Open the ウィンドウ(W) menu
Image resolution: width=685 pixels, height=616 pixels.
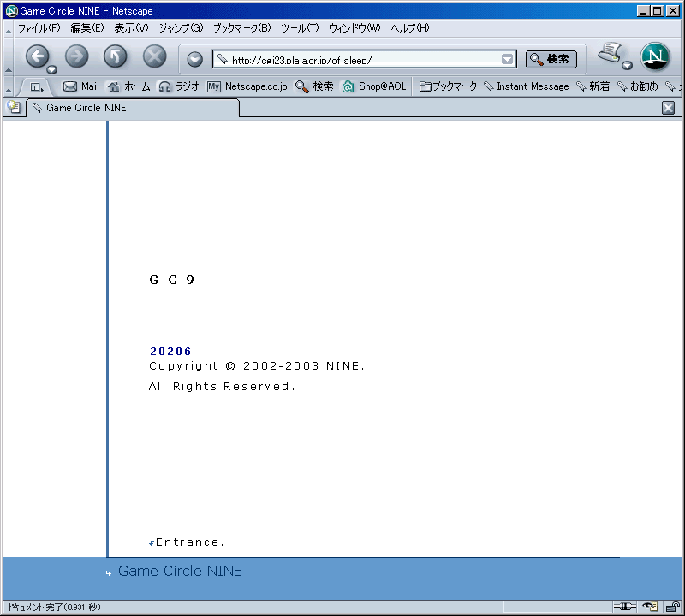click(x=354, y=28)
